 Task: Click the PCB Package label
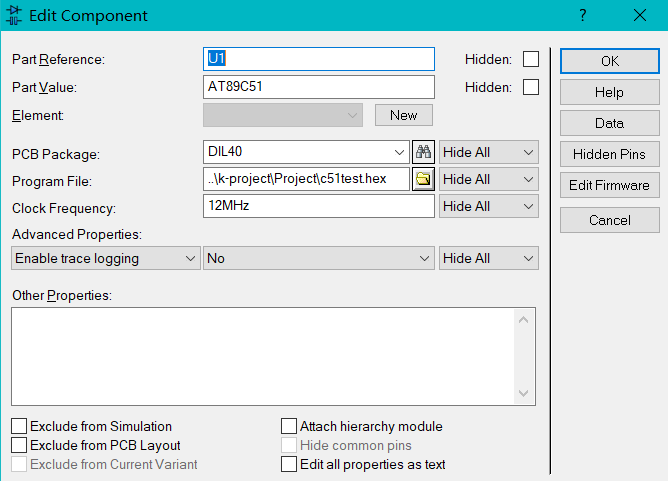click(56, 154)
